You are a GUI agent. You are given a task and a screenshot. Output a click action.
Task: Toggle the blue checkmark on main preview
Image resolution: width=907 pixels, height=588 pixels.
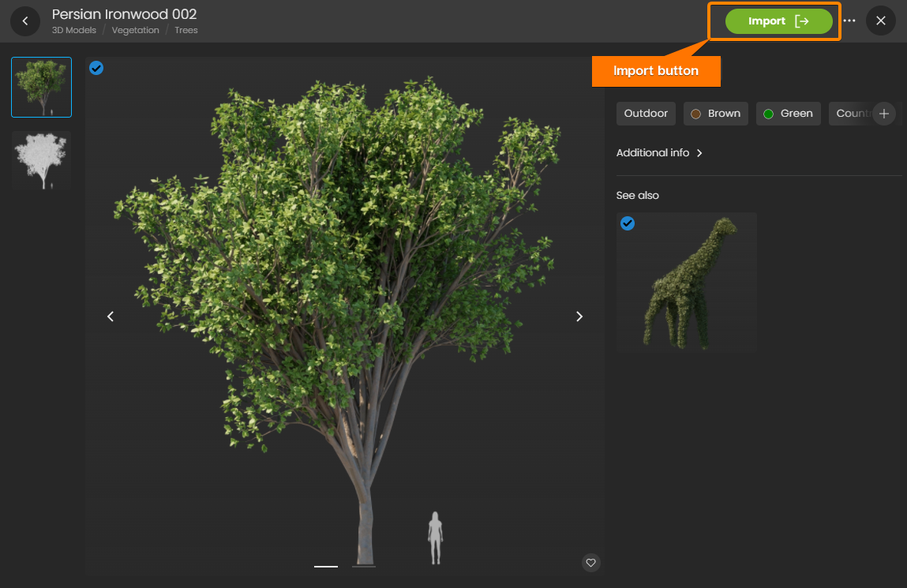(x=96, y=68)
